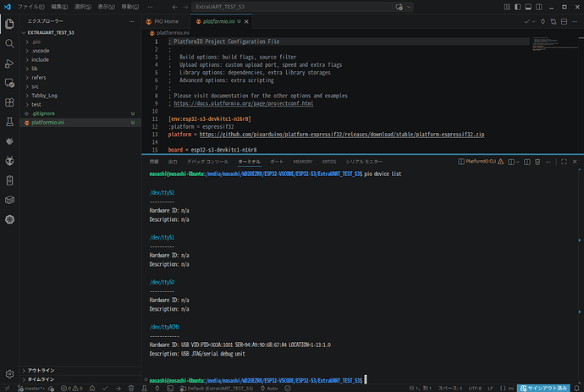Open the Testing flask view
Screen dimensions: 584x392
[x=9, y=122]
